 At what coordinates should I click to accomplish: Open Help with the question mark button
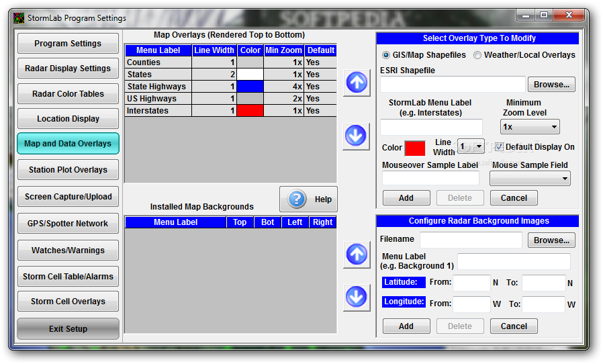tap(308, 199)
